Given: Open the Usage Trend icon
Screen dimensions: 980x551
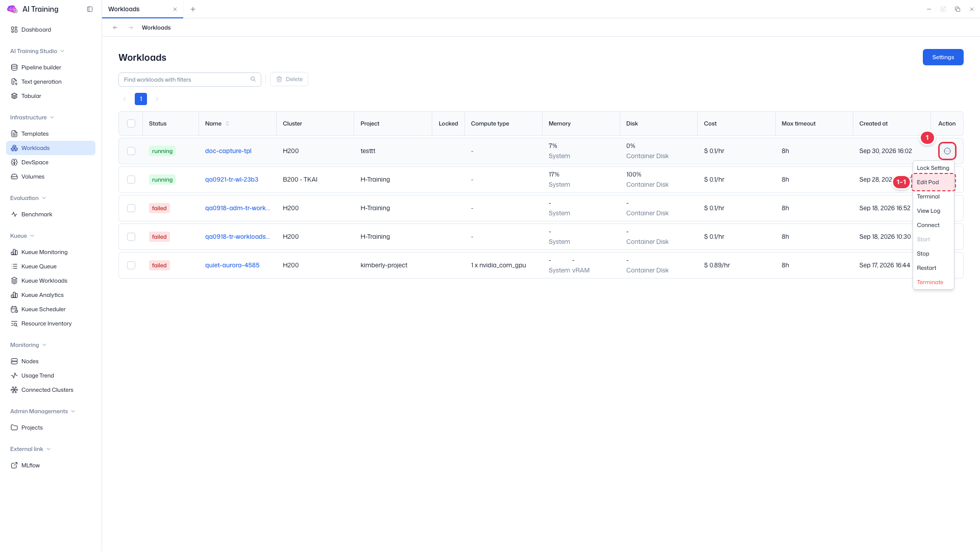Looking at the screenshot, I should point(14,375).
